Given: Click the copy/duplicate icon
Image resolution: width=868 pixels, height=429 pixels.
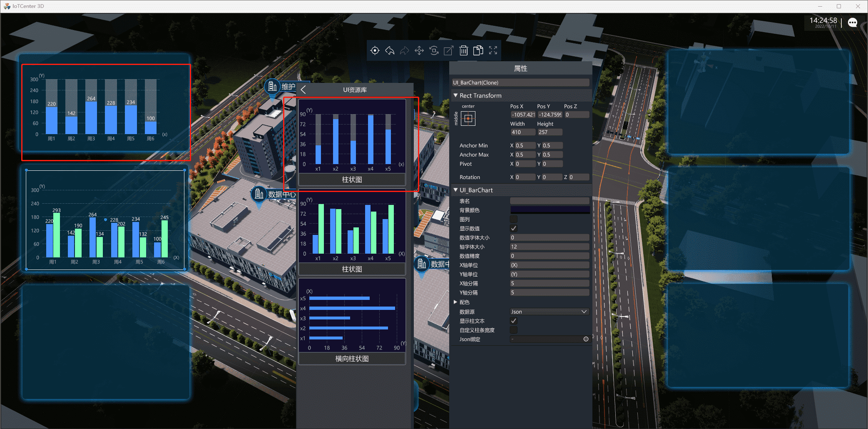Looking at the screenshot, I should click(x=478, y=51).
